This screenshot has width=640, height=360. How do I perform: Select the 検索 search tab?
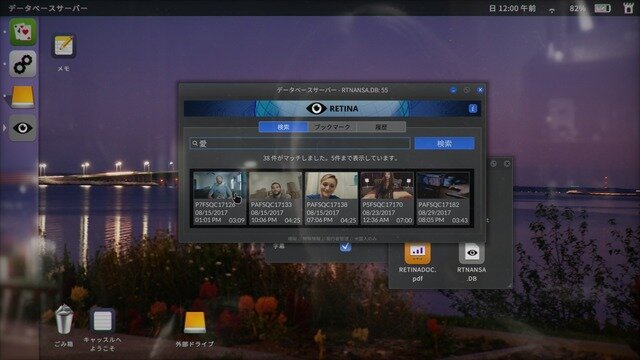coord(283,127)
